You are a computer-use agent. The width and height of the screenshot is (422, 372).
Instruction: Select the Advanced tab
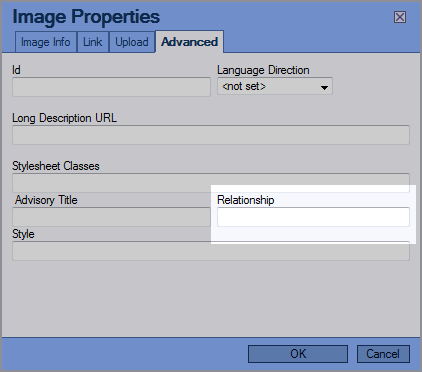[x=189, y=42]
